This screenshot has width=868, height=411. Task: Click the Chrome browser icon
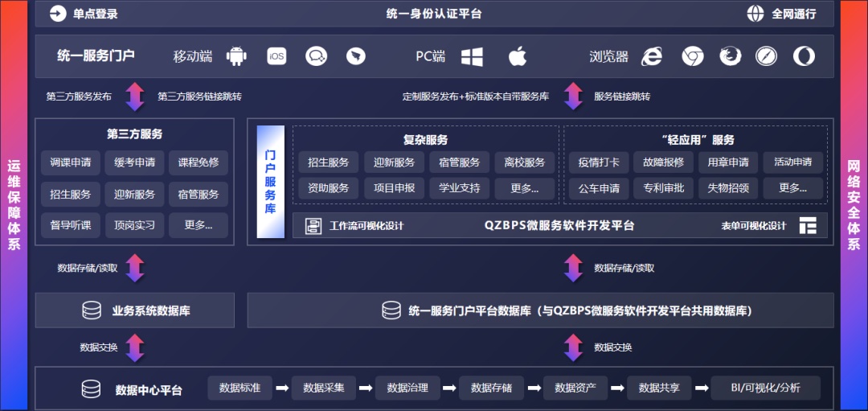(x=692, y=56)
